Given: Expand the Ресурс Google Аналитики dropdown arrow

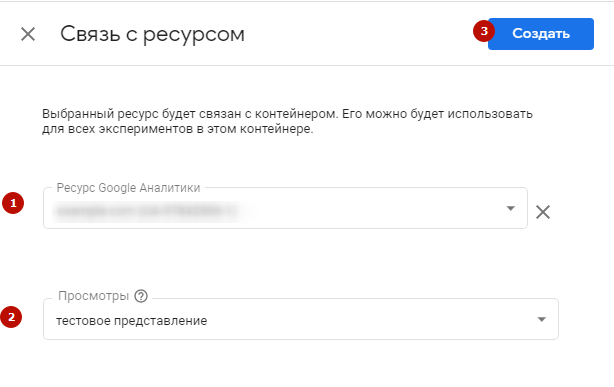Looking at the screenshot, I should click(x=510, y=208).
